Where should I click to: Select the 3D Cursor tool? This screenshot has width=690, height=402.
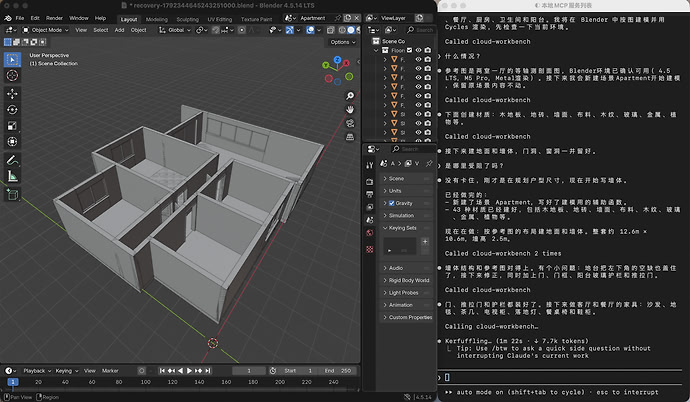coord(12,75)
